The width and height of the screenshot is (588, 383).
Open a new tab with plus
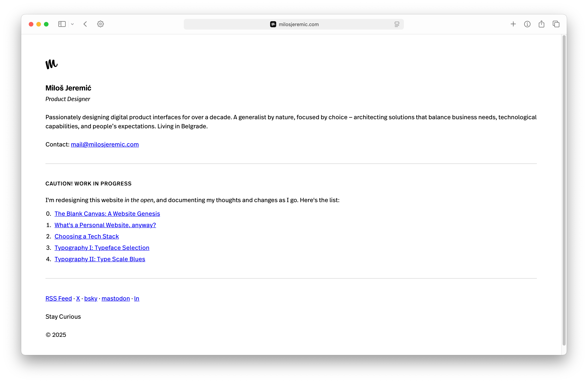tap(513, 24)
